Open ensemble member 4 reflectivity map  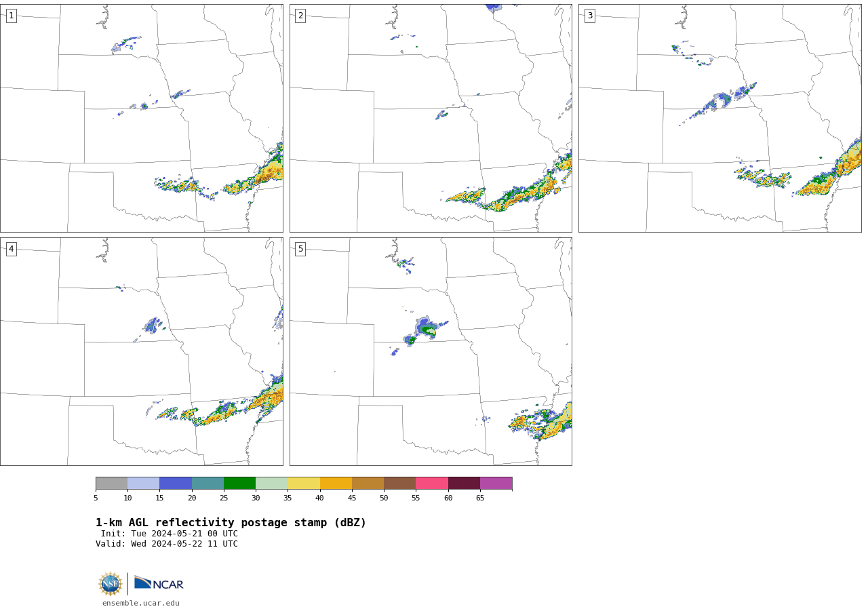pyautogui.click(x=142, y=351)
